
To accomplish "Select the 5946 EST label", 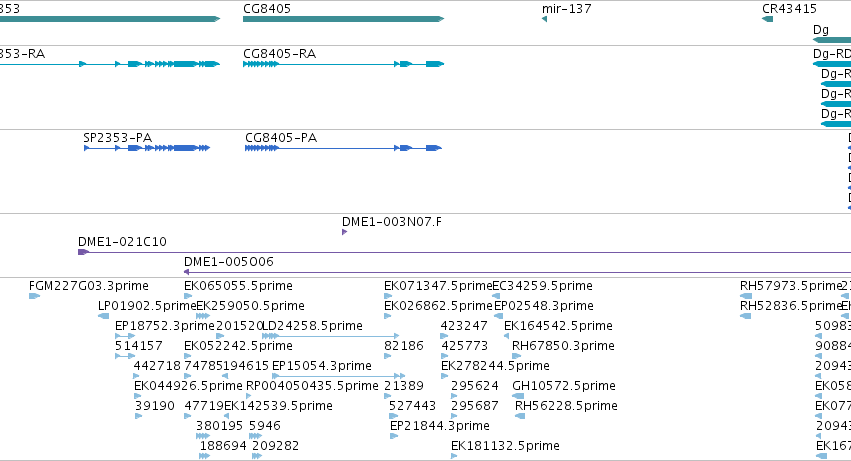I will (265, 426).
